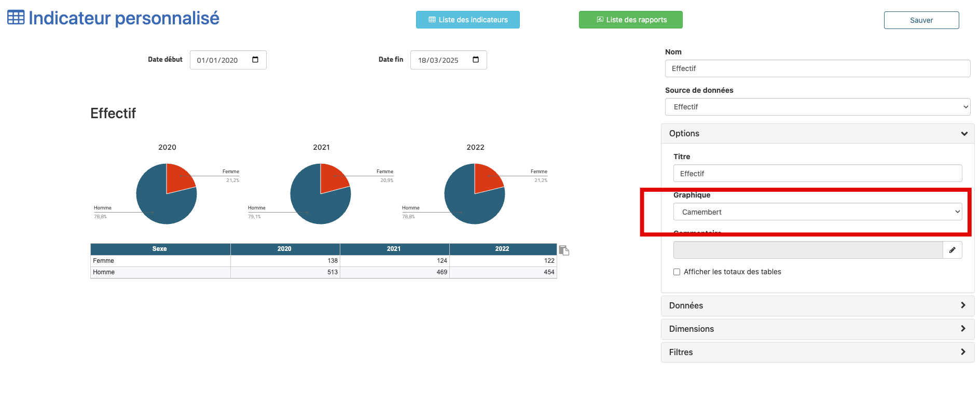Image resolution: width=980 pixels, height=408 pixels.
Task: Click the Effectif chart heading
Action: point(113,114)
